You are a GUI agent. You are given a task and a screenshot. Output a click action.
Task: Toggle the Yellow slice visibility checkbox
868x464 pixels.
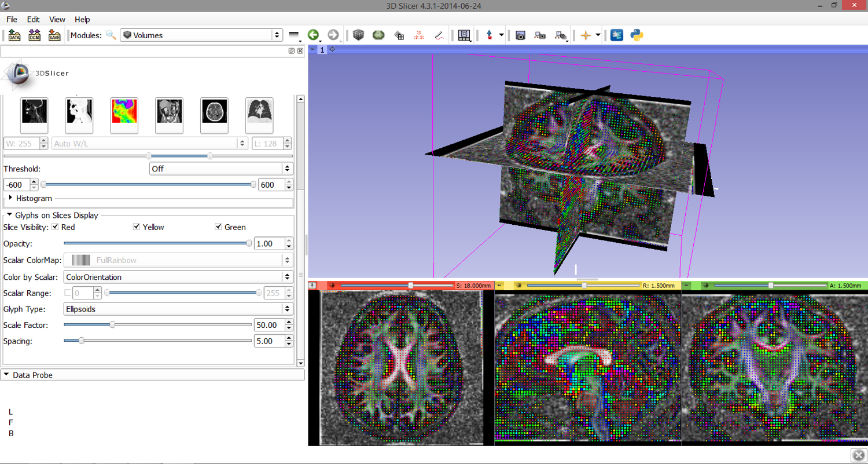(137, 227)
